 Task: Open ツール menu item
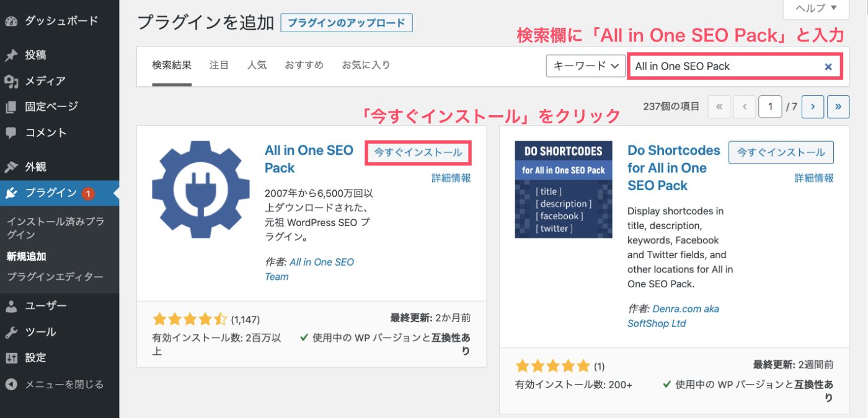(40, 332)
